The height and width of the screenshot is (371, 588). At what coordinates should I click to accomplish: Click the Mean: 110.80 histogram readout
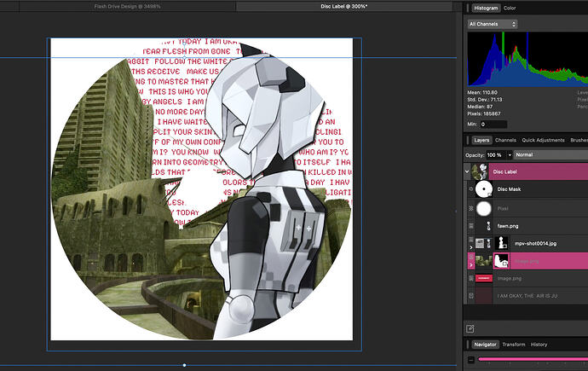click(481, 92)
